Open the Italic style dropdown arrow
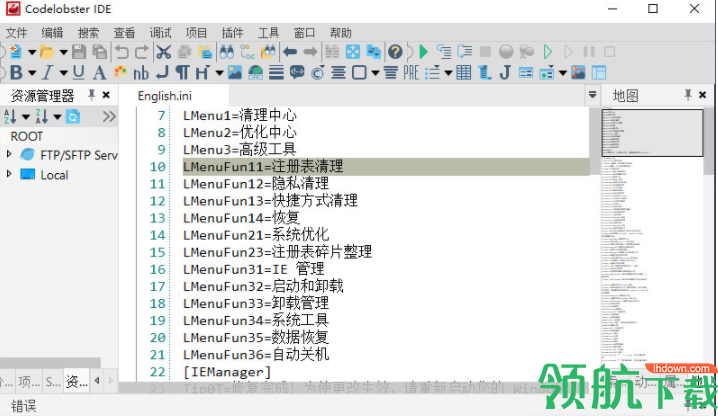 tap(64, 73)
